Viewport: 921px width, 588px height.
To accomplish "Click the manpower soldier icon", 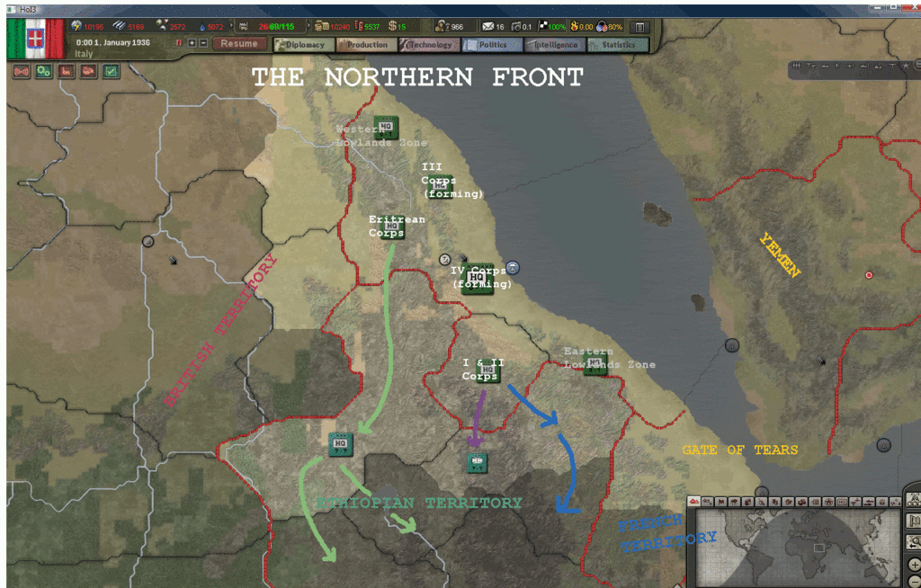I will pyautogui.click(x=442, y=26).
